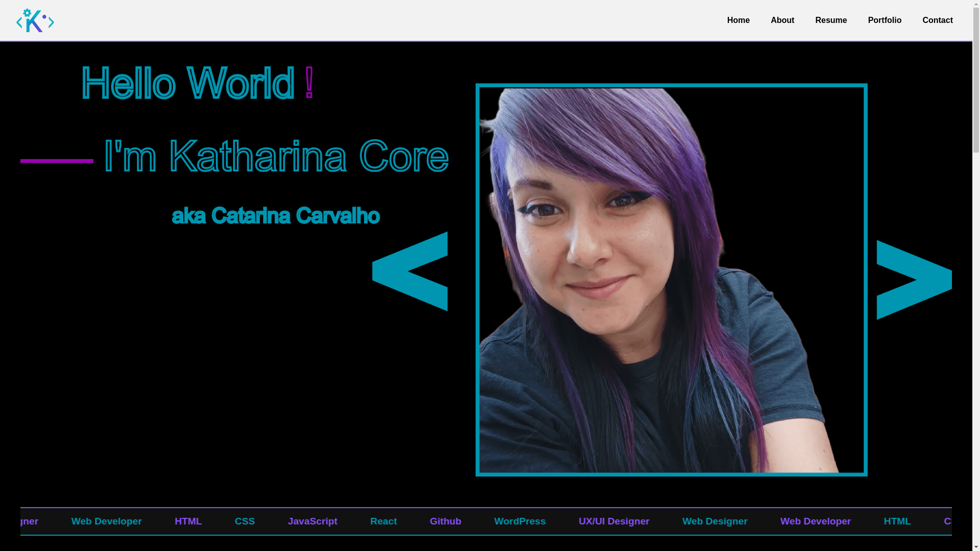
Task: Open the Home nav link
Action: tap(738, 20)
